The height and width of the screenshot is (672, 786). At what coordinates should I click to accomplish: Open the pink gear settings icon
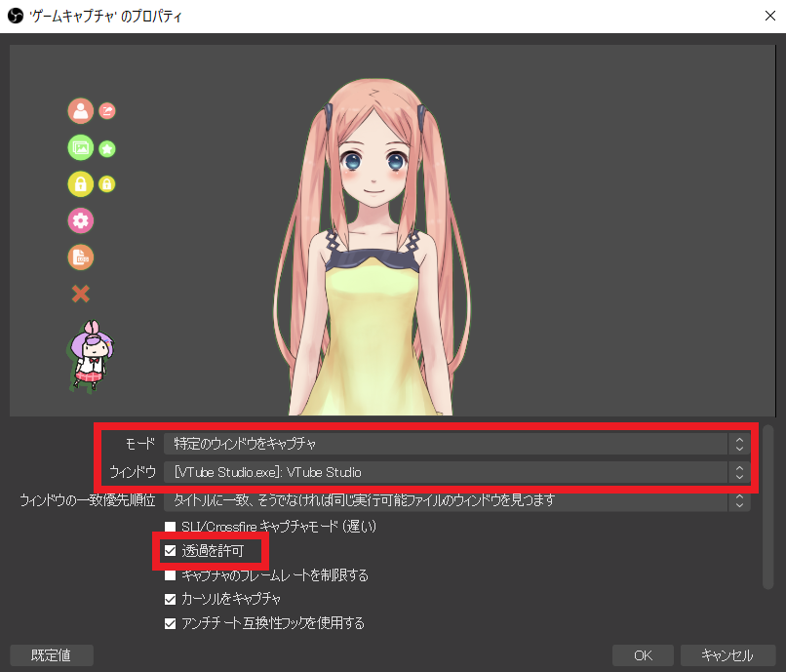point(81,220)
